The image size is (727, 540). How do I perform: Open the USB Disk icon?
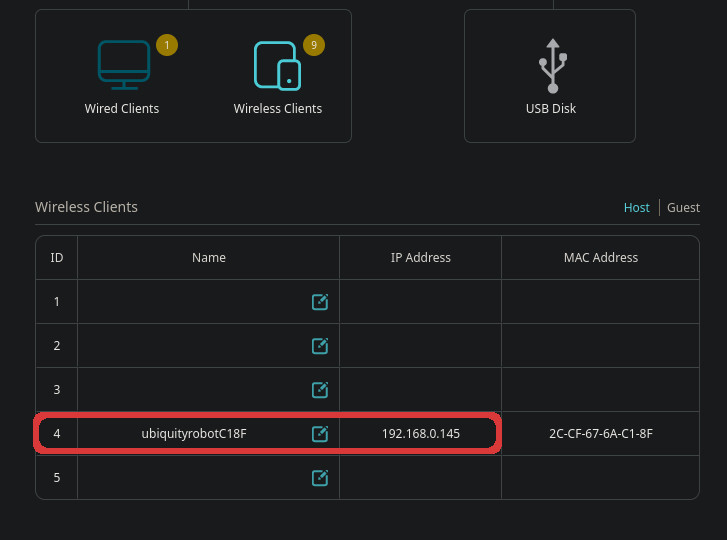(552, 66)
